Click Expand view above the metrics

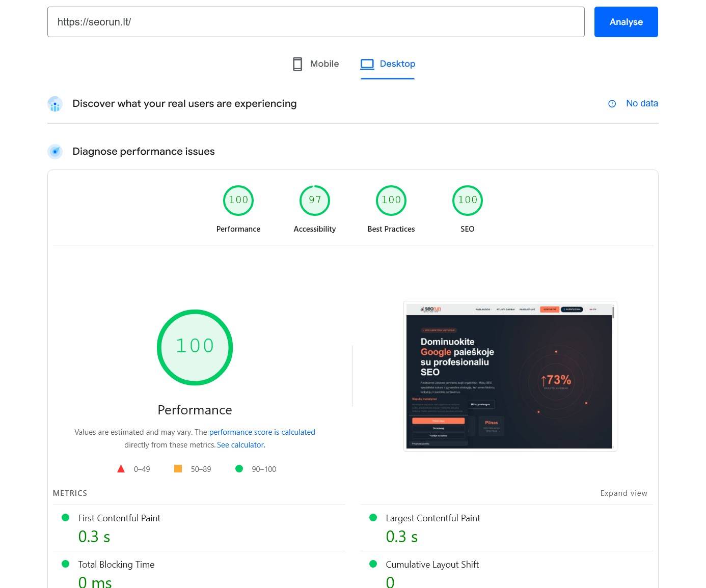click(x=623, y=493)
